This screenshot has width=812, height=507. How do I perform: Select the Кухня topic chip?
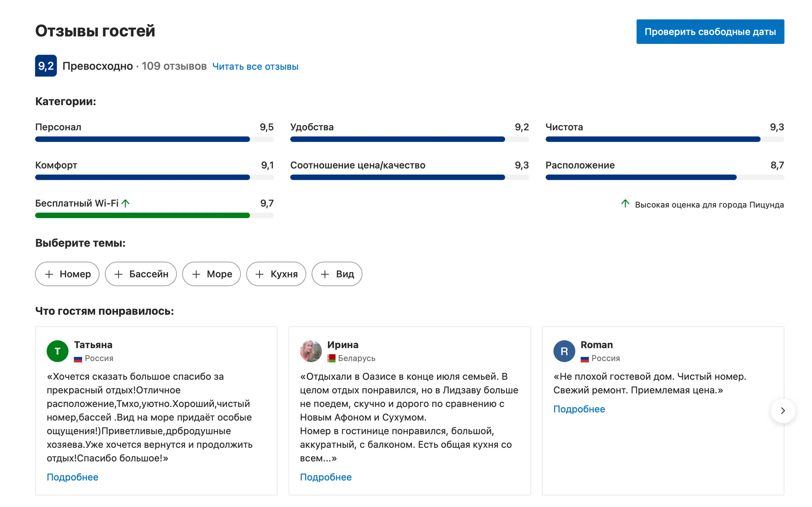click(276, 274)
